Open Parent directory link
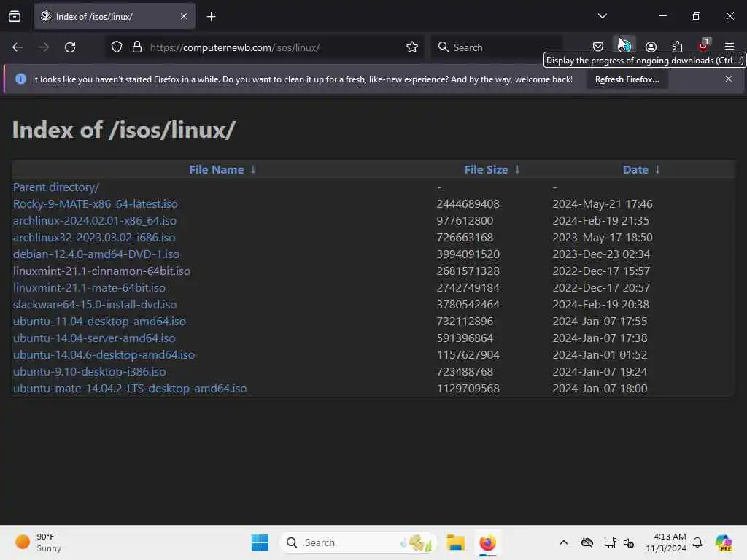 (55, 187)
